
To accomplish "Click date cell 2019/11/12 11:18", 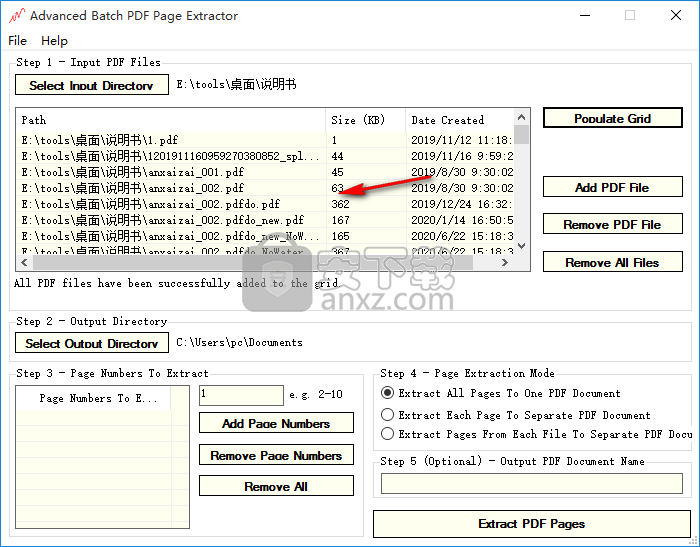I will [462, 140].
